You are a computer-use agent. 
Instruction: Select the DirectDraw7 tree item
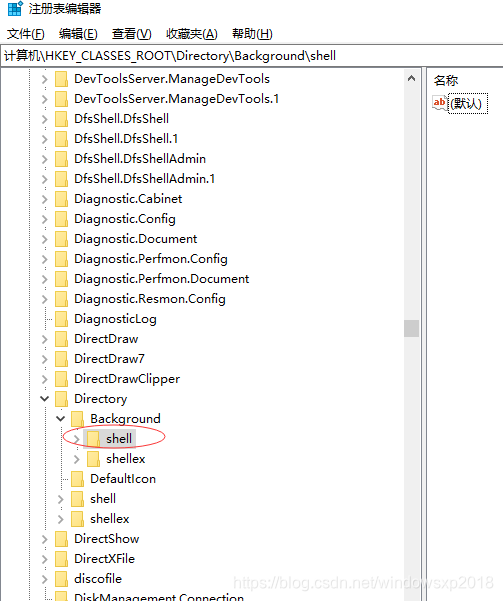pos(109,359)
